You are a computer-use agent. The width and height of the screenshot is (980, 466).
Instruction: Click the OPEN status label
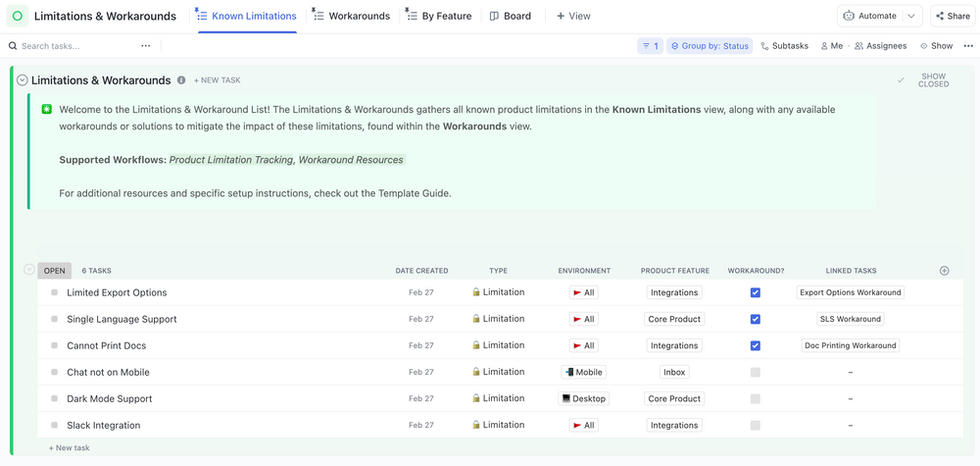click(x=54, y=270)
